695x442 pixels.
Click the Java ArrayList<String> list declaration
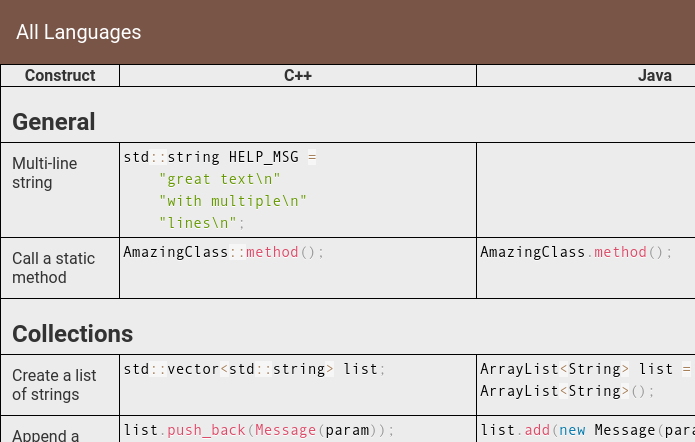click(x=587, y=380)
